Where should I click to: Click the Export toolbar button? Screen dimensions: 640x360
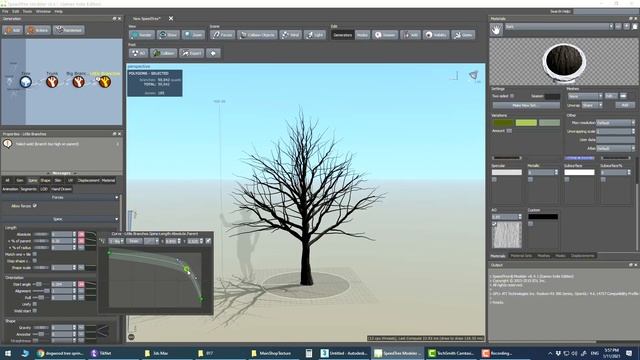(x=191, y=53)
